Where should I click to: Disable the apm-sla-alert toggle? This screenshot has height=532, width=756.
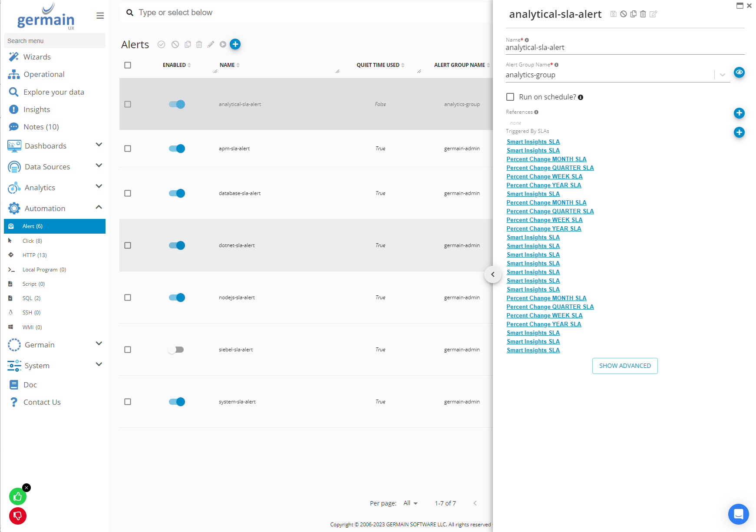tap(177, 149)
